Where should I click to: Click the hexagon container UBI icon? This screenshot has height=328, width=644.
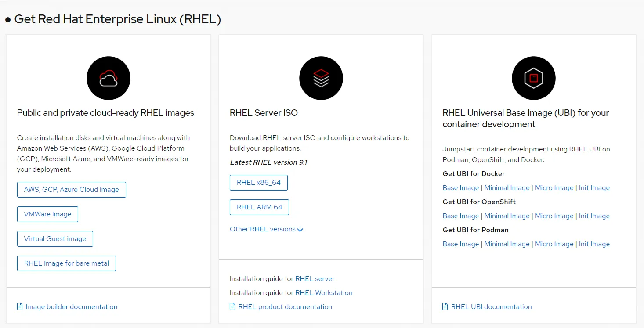point(534,78)
